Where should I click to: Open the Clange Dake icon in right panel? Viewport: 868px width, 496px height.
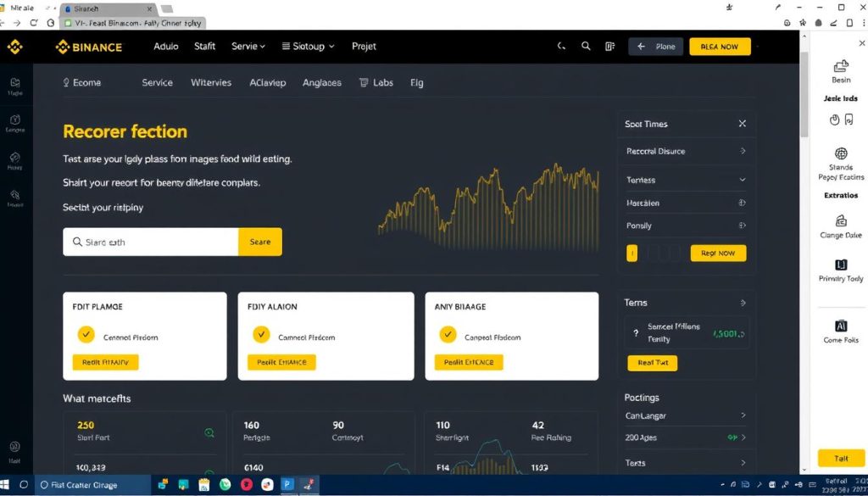coord(841,221)
